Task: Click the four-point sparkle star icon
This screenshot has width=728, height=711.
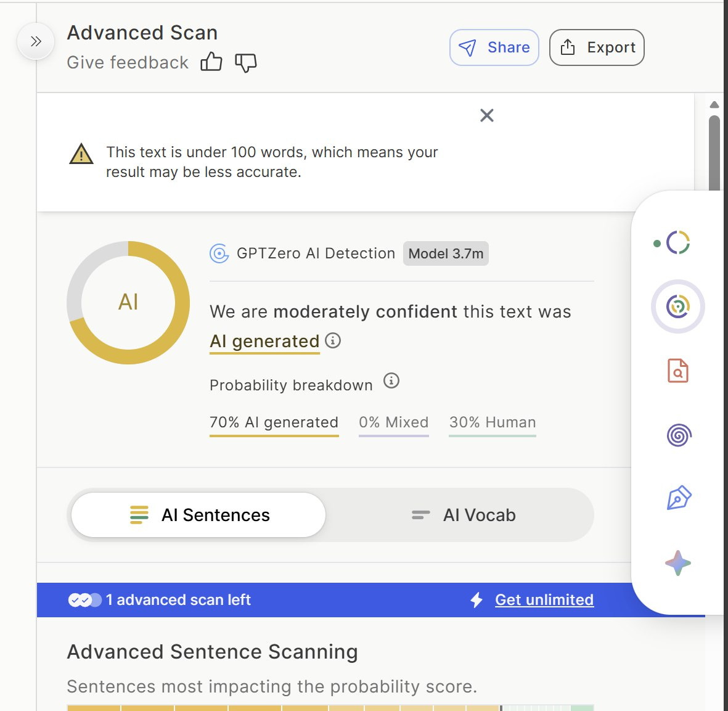Action: [677, 563]
